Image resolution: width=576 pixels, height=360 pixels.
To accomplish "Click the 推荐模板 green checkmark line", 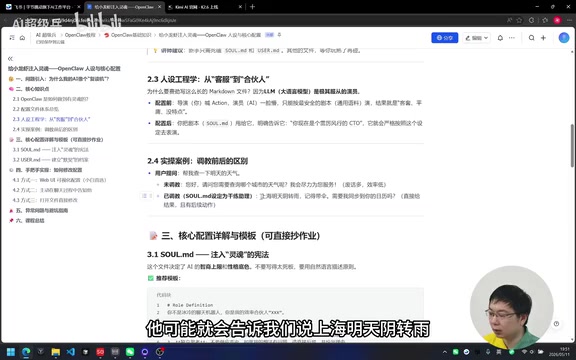I will click(164, 278).
